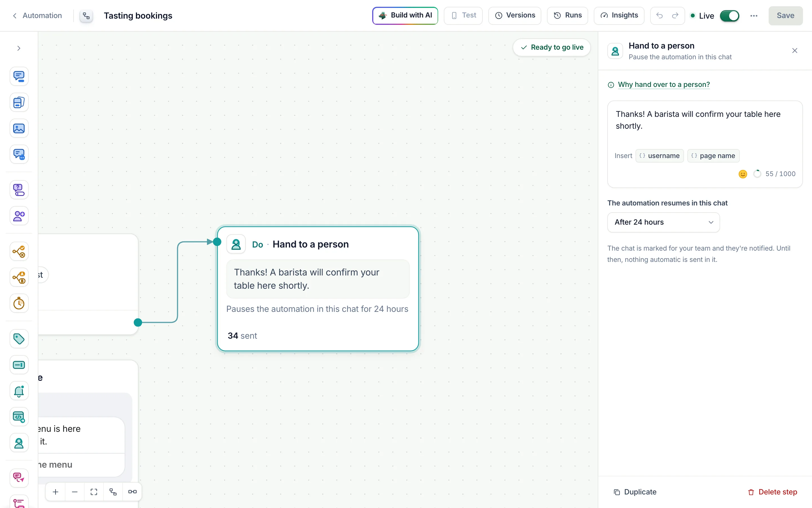Click the flow icon beside Tasting bookings title

click(x=86, y=16)
